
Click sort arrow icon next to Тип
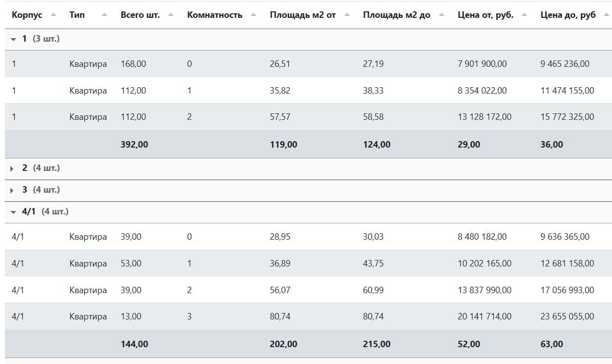click(104, 15)
